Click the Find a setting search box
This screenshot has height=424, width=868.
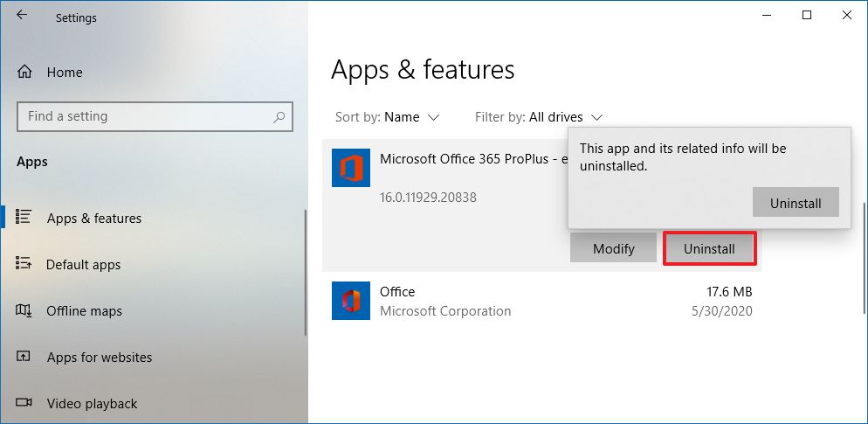(144, 116)
